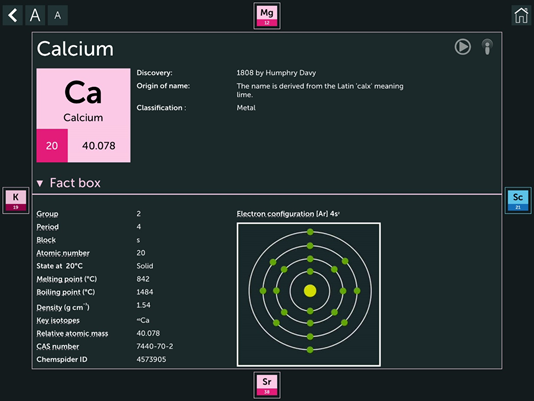The height and width of the screenshot is (401, 534).
Task: Collapse the Fact box section
Action: [x=40, y=183]
